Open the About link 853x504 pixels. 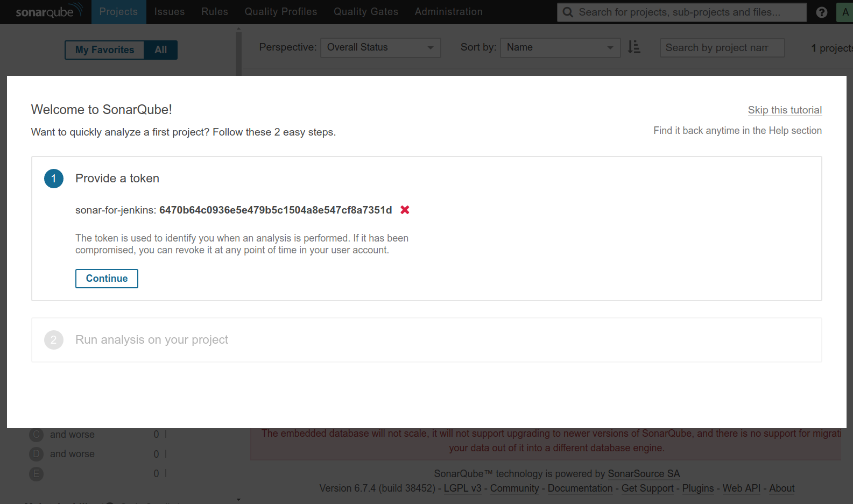coord(782,488)
